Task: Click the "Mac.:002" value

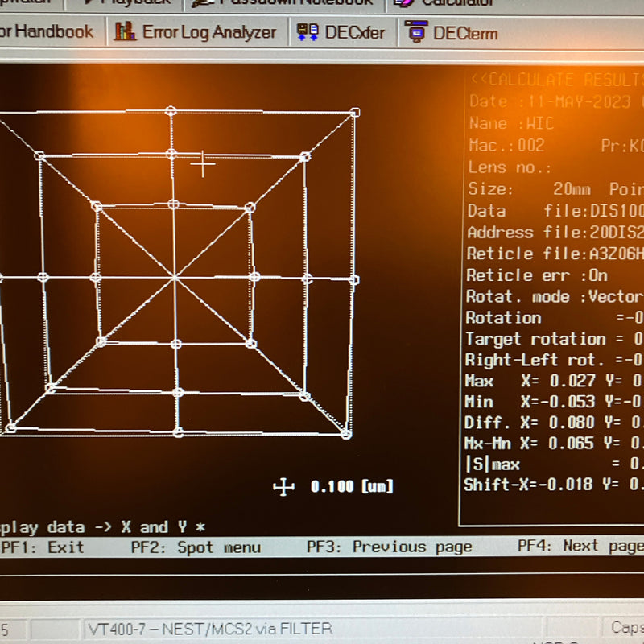Action: point(507,146)
